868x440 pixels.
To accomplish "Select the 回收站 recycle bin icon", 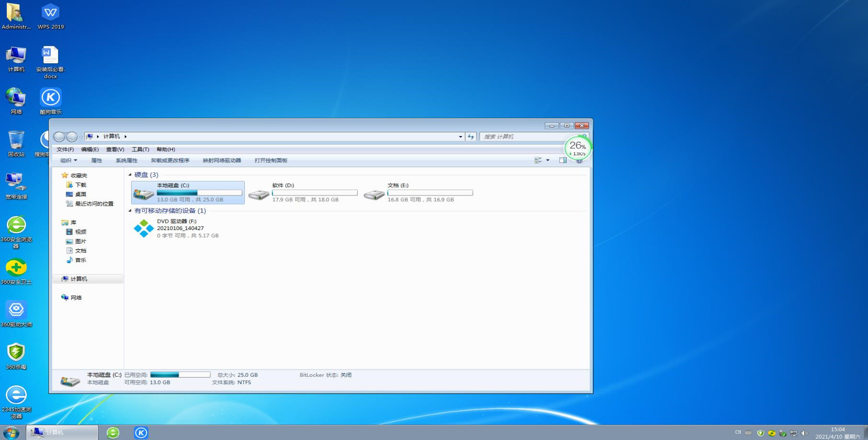I will pos(16,143).
